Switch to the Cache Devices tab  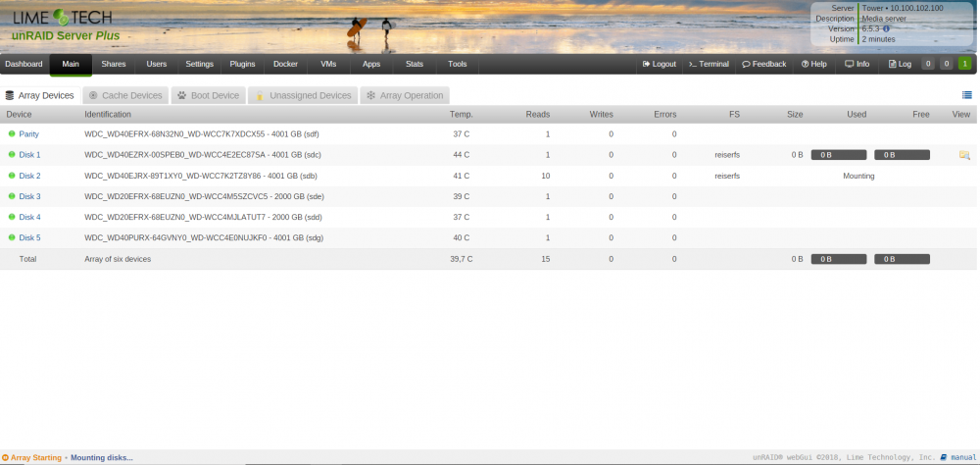[125, 96]
